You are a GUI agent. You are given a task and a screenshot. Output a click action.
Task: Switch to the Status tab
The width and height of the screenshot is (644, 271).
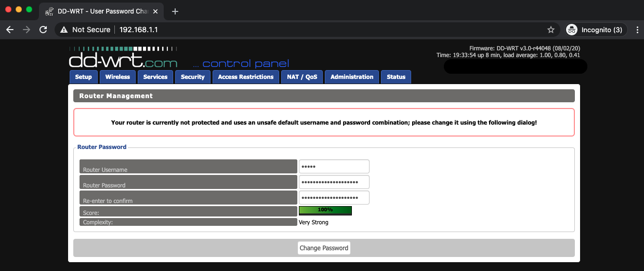coord(396,77)
